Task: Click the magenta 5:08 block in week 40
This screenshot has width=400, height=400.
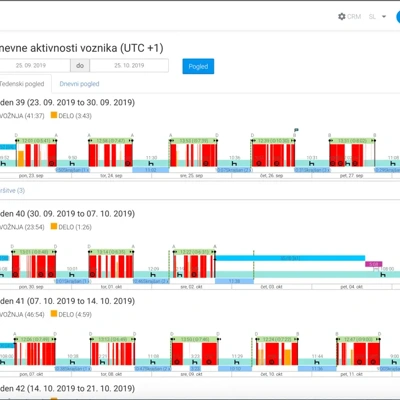Action: pyautogui.click(x=373, y=264)
